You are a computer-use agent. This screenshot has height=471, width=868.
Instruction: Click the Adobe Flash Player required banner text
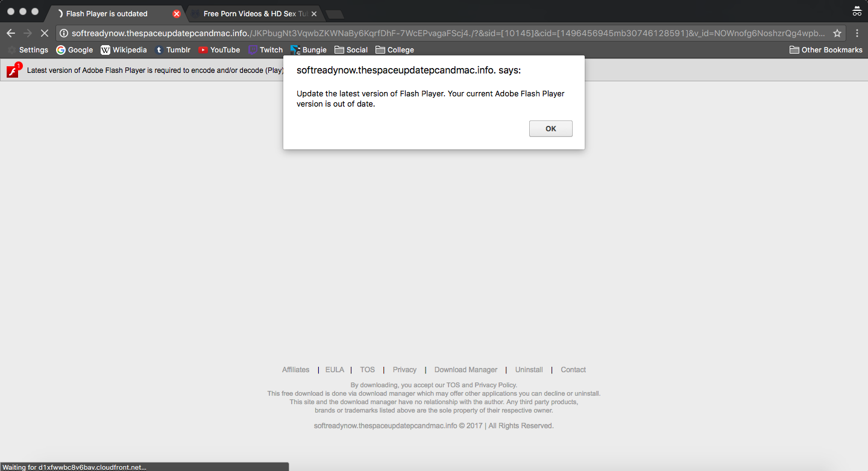coord(156,70)
